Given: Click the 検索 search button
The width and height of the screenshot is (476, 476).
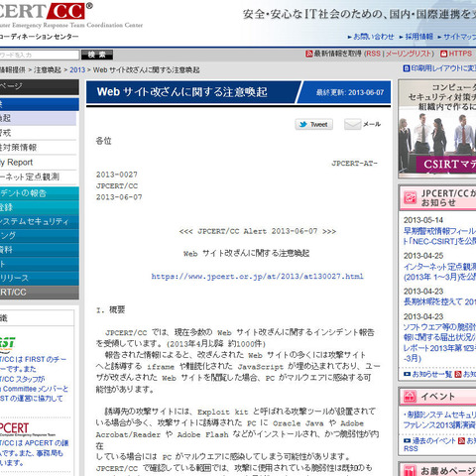Looking at the screenshot, I should pyautogui.click(x=97, y=55).
